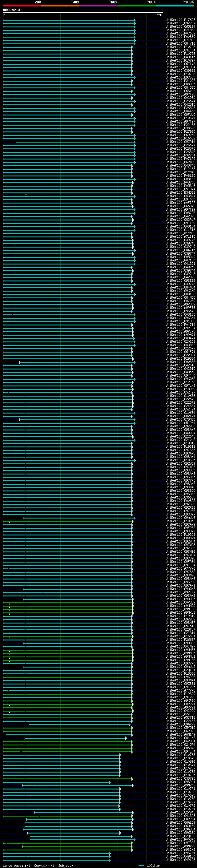Select label UniRef100_Q9AXP2
The width and height of the screenshot is (197, 868).
[180, 725]
